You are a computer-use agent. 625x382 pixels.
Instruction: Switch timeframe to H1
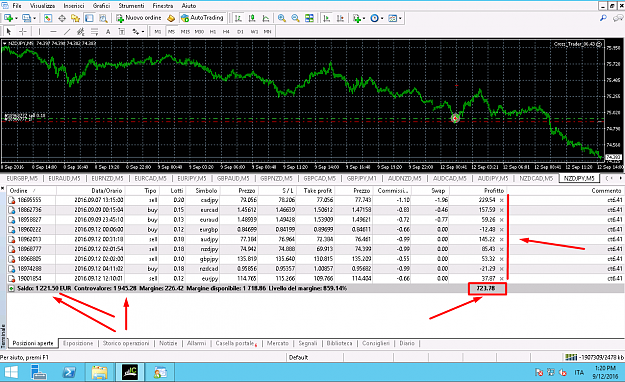213,32
